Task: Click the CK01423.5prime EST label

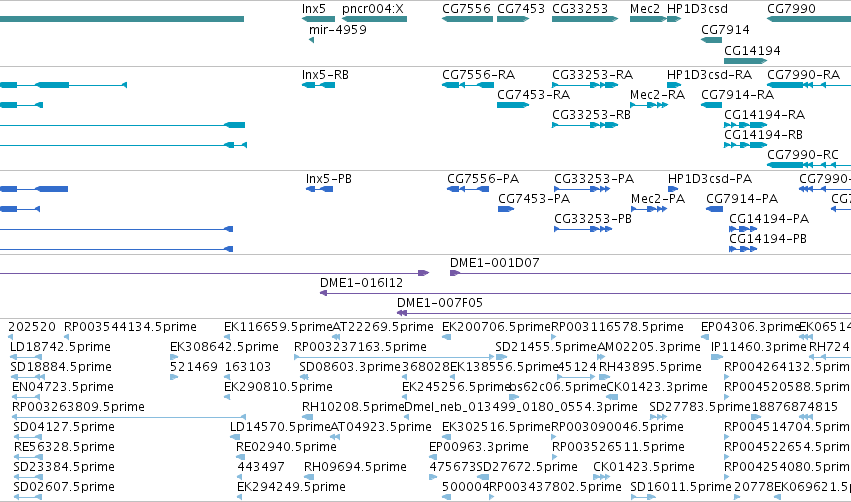Action: click(x=644, y=467)
